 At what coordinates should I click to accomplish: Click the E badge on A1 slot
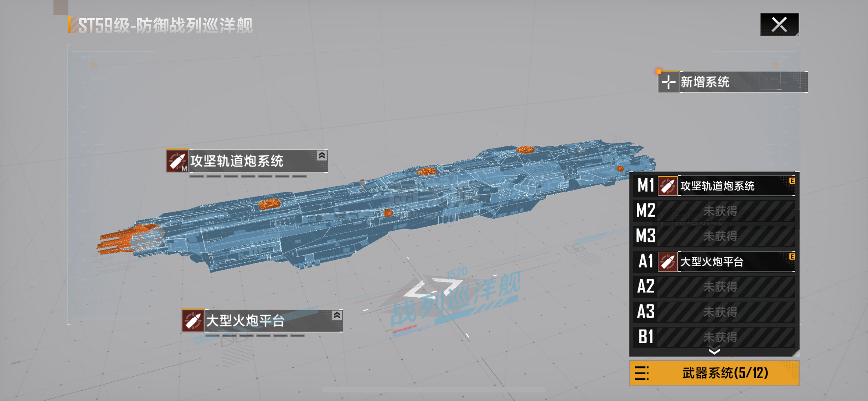(x=792, y=257)
